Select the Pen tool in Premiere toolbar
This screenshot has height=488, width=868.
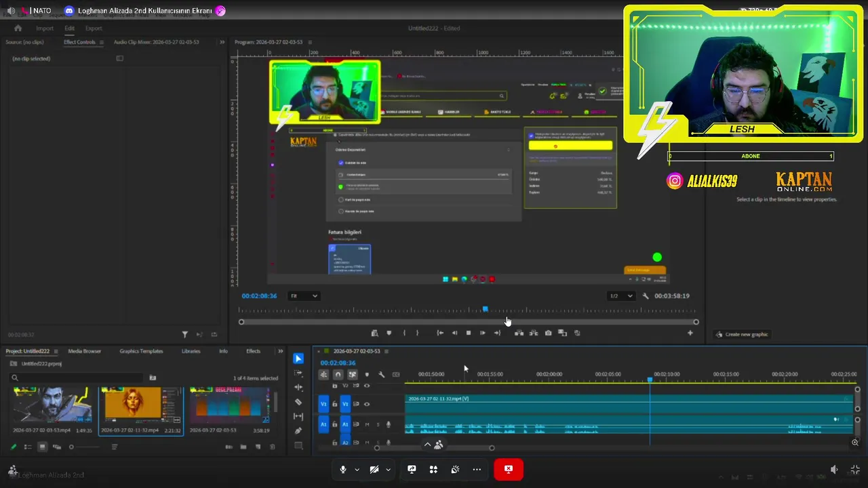[298, 430]
